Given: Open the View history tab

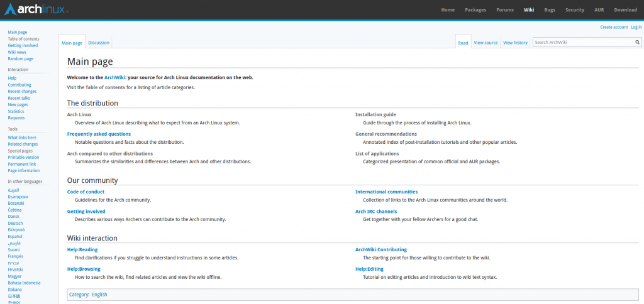Looking at the screenshot, I should tap(515, 43).
